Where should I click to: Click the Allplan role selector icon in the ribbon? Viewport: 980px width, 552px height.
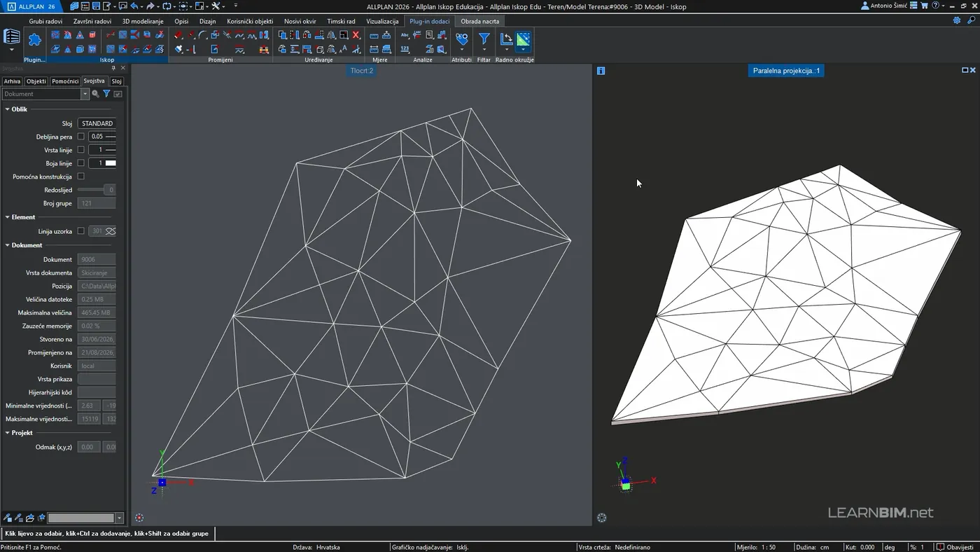[12, 37]
